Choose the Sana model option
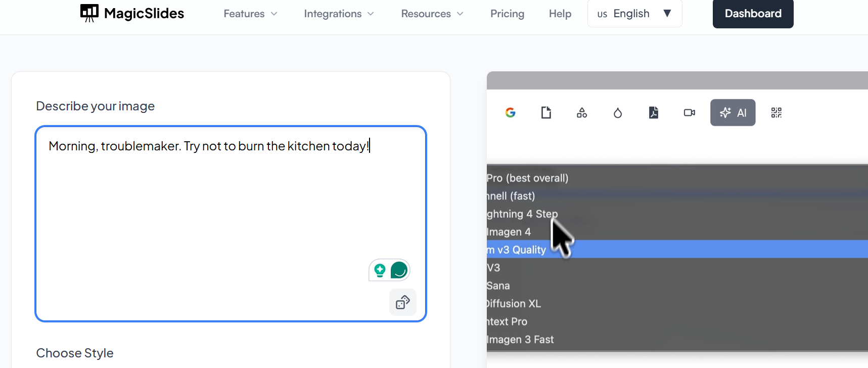This screenshot has width=868, height=368. (x=498, y=285)
